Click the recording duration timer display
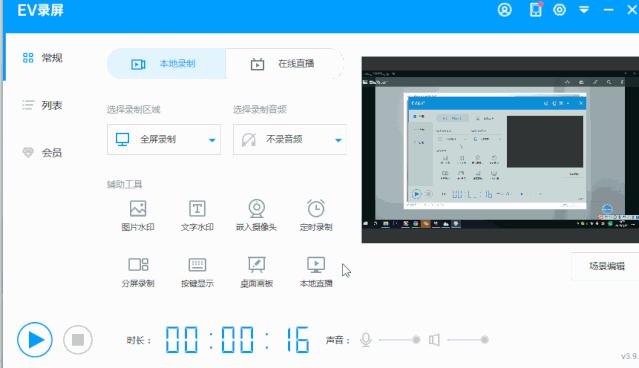The image size is (639, 368). 237,339
